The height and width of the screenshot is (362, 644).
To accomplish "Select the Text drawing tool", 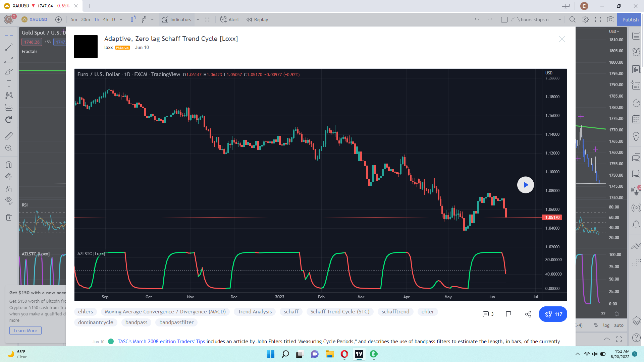I will coord(9,83).
